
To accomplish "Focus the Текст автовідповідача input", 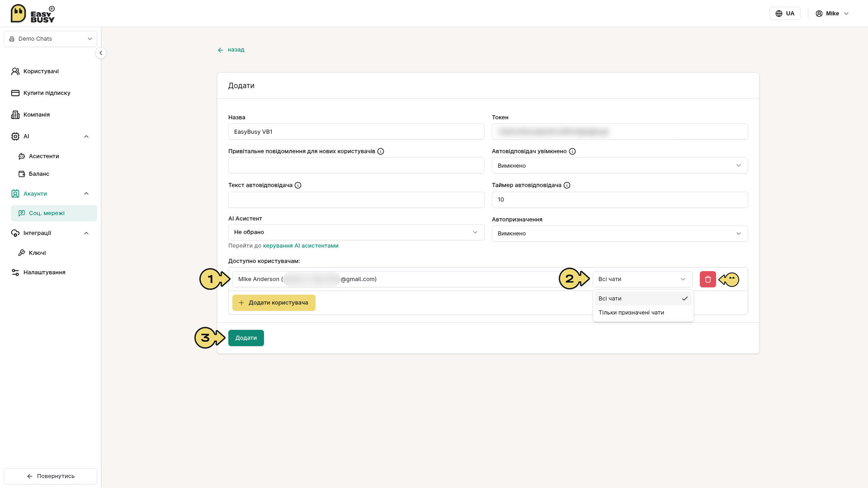I will 356,200.
